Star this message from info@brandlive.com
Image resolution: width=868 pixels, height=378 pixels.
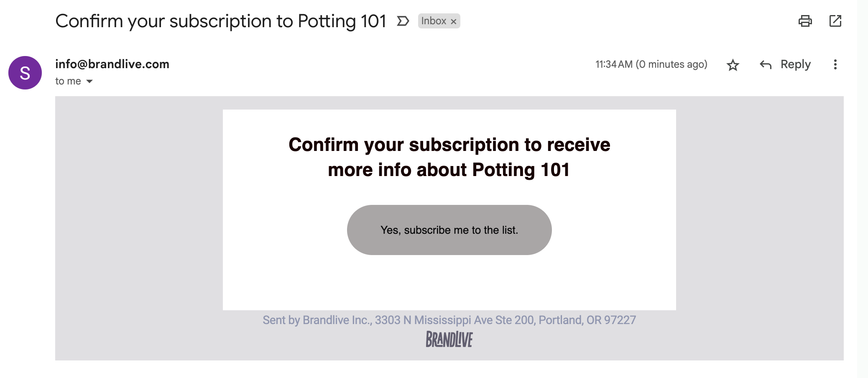(733, 65)
